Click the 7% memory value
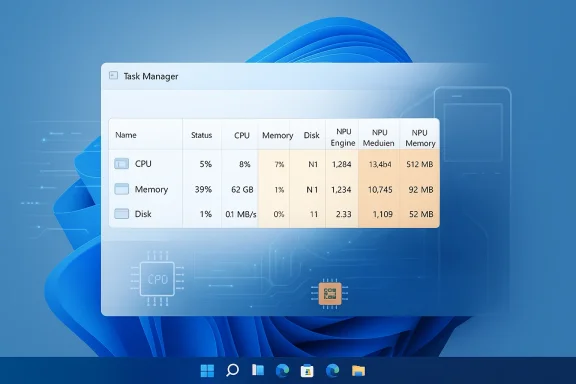 (279, 165)
